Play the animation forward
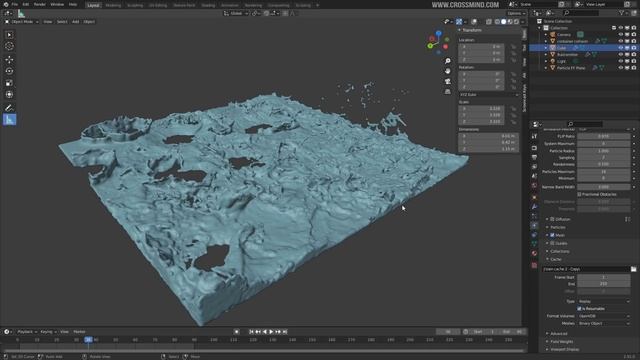 coord(271,332)
